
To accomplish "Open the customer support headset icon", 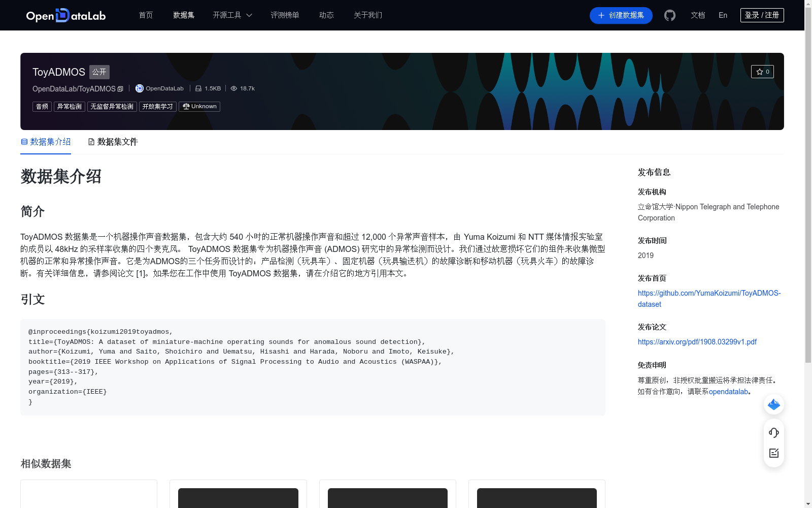I will 774,433.
